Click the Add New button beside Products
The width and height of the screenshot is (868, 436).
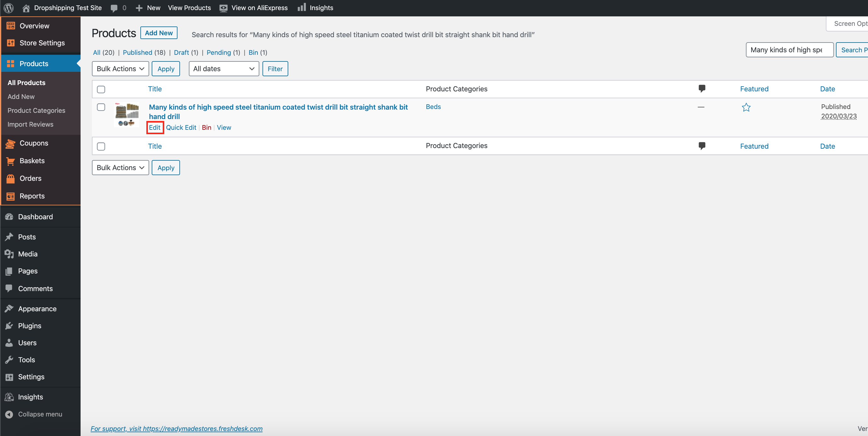[159, 33]
